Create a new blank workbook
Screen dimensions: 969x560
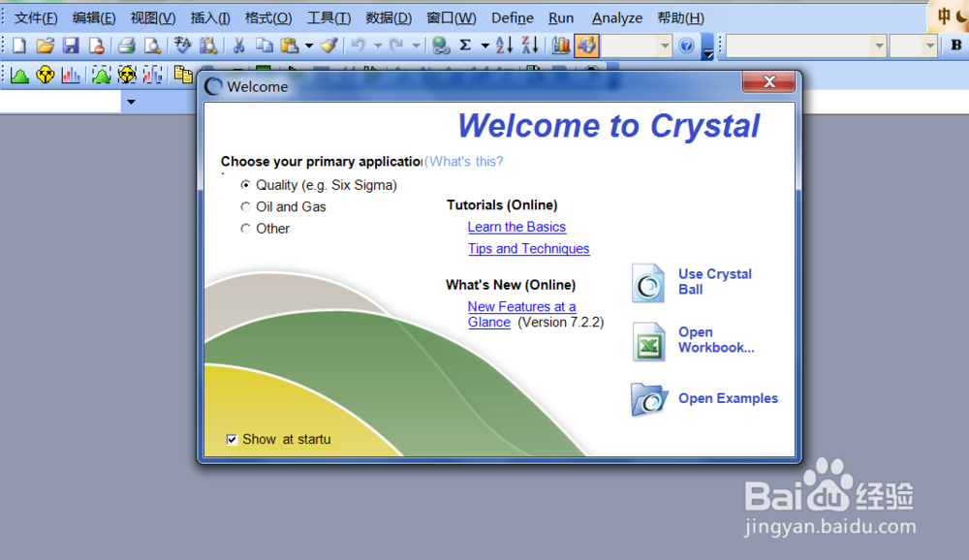point(19,46)
